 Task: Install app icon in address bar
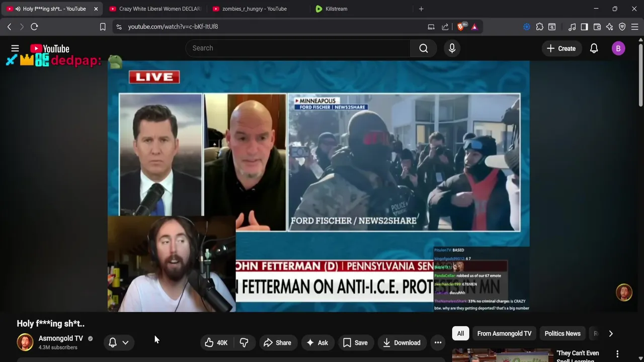[431, 27]
